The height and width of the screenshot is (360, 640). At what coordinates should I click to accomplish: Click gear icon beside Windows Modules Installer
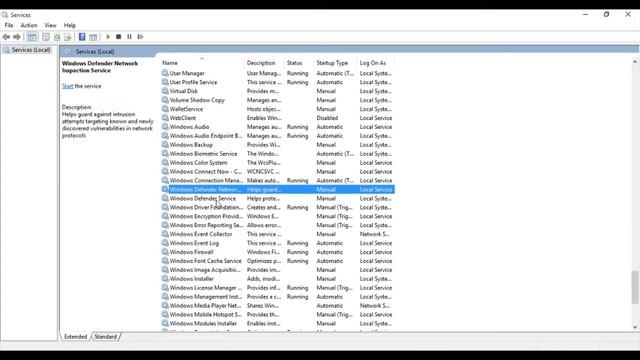point(165,323)
